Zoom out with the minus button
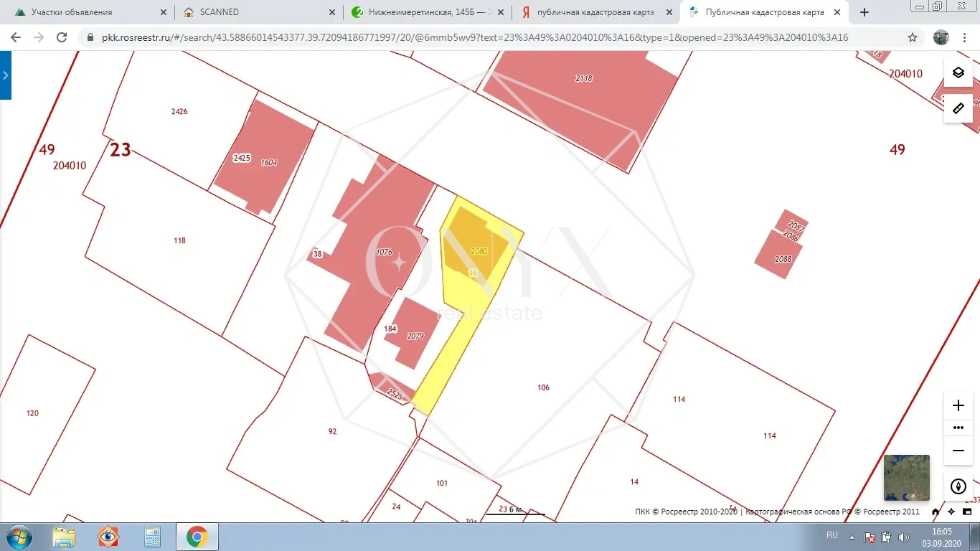This screenshot has height=551, width=980. point(958,451)
